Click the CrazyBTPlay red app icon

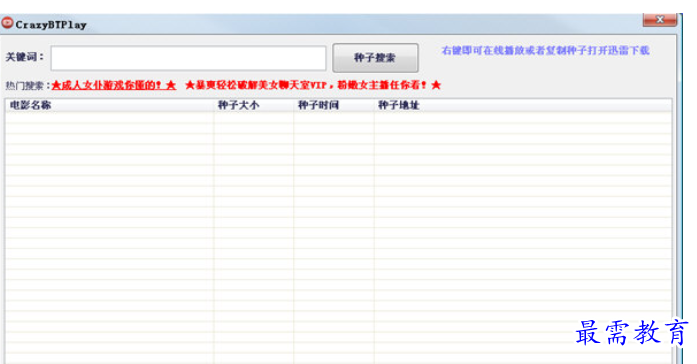pyautogui.click(x=8, y=23)
